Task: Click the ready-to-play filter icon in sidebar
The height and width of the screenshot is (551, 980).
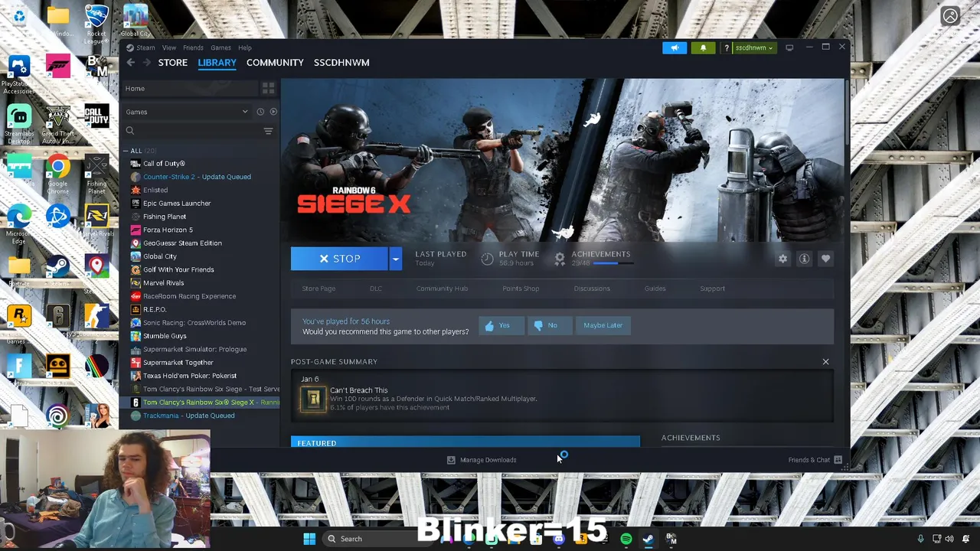Action: tap(273, 112)
